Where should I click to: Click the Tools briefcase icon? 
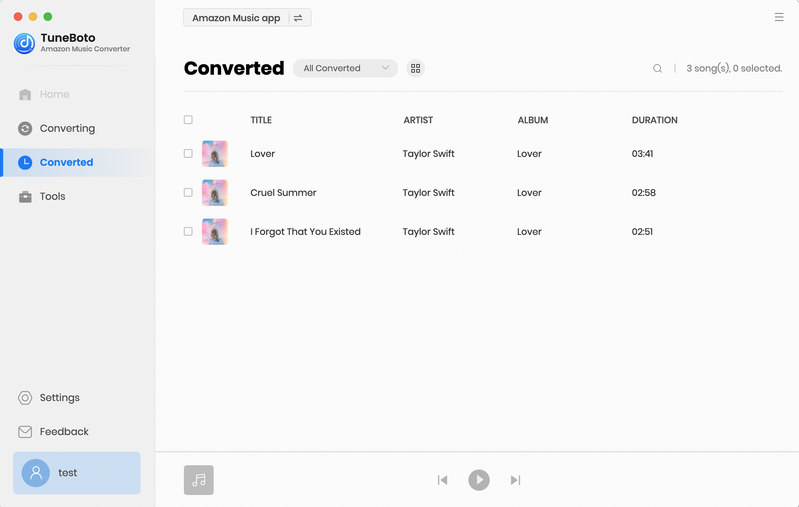[x=25, y=197]
